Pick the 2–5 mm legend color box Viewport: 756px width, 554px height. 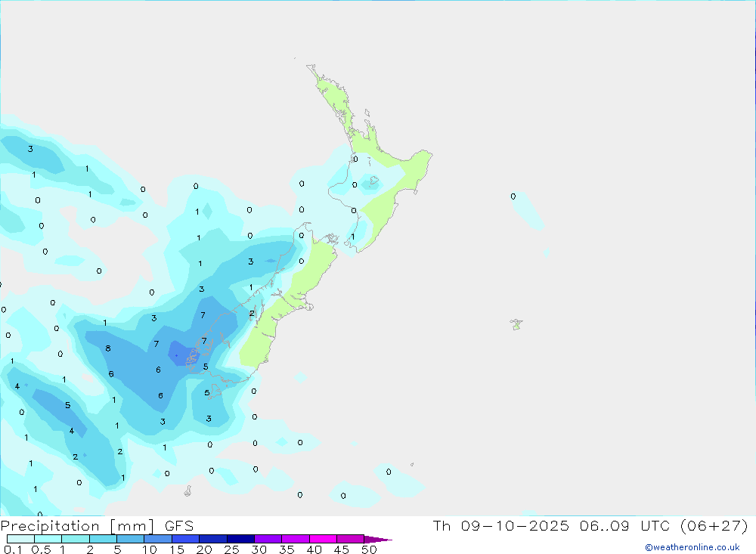pyautogui.click(x=103, y=539)
